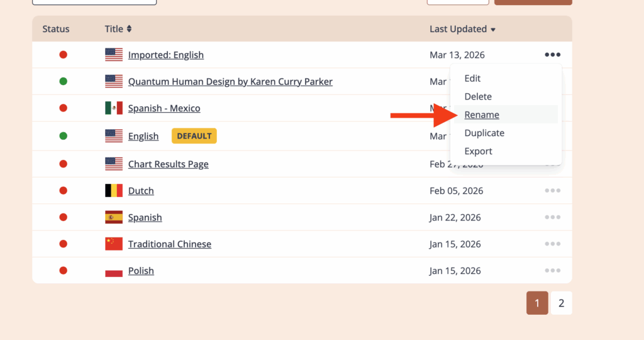644x340 pixels.
Task: Click the Belgian flag next to Dutch
Action: pos(114,191)
